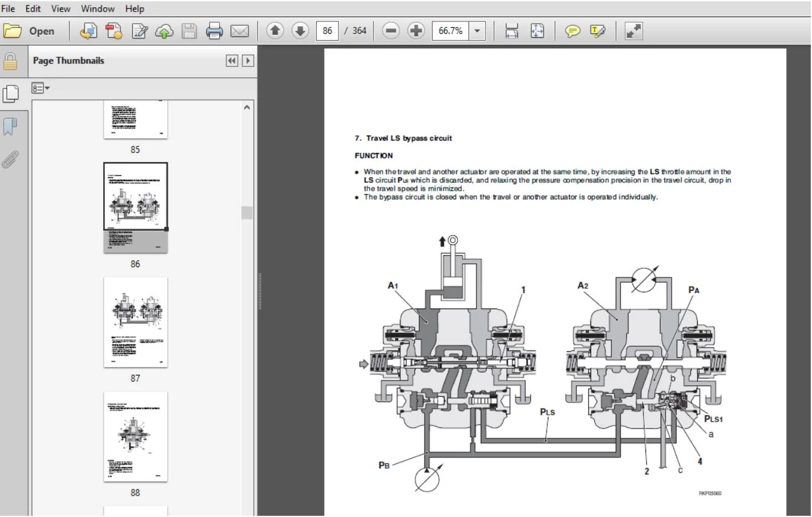Click the Print icon
The height and width of the screenshot is (517, 812).
pos(214,31)
